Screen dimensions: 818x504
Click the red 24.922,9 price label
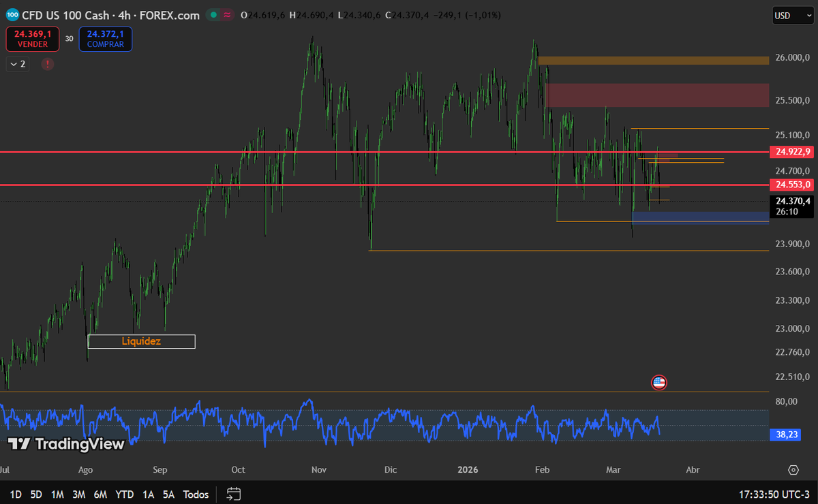pyautogui.click(x=791, y=151)
